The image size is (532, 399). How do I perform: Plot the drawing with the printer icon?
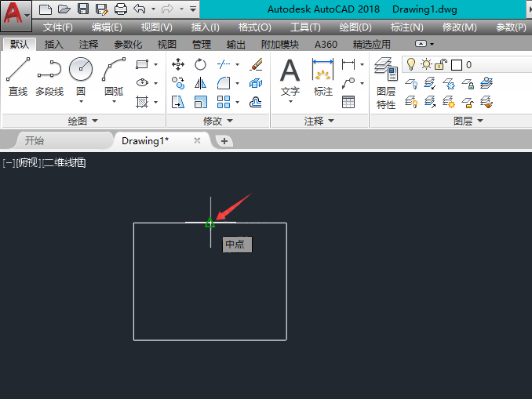(x=121, y=9)
